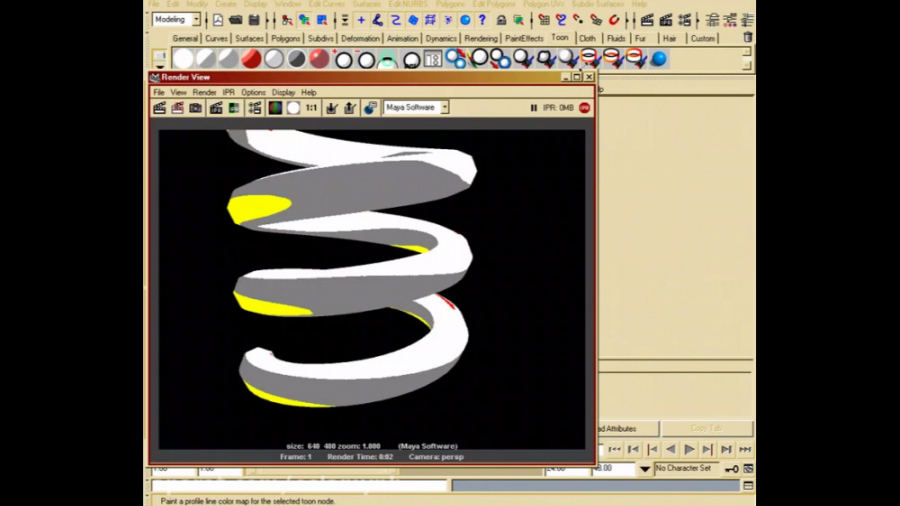Switch to the PaintEffects shelf tab
900x506 pixels.
point(524,39)
